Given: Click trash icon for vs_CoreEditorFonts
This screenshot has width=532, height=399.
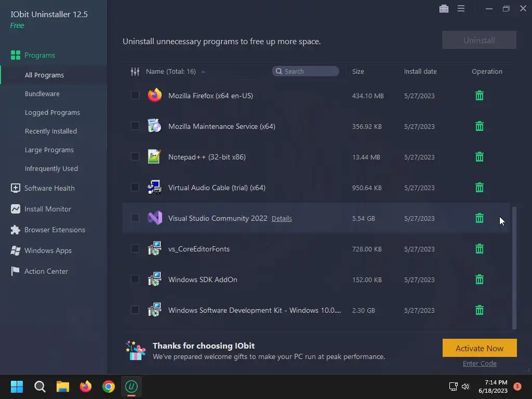Looking at the screenshot, I should pos(479,249).
